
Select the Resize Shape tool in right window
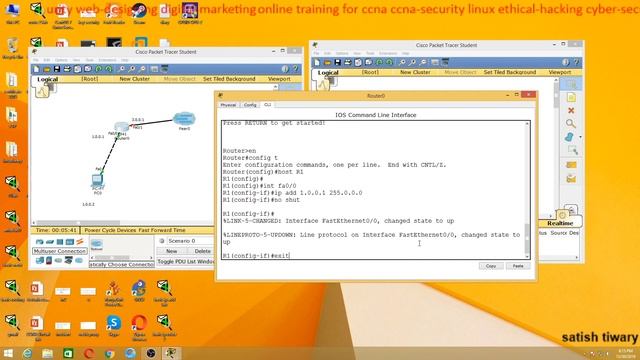click(x=572, y=151)
